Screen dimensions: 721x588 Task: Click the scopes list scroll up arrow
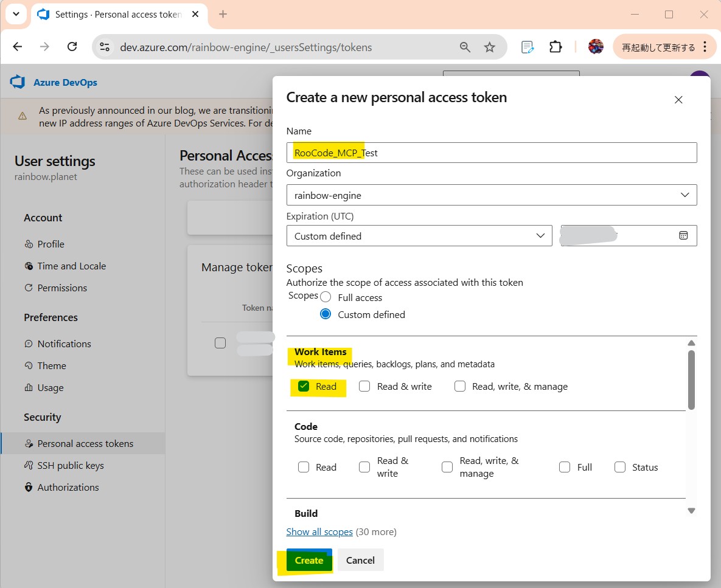click(691, 343)
